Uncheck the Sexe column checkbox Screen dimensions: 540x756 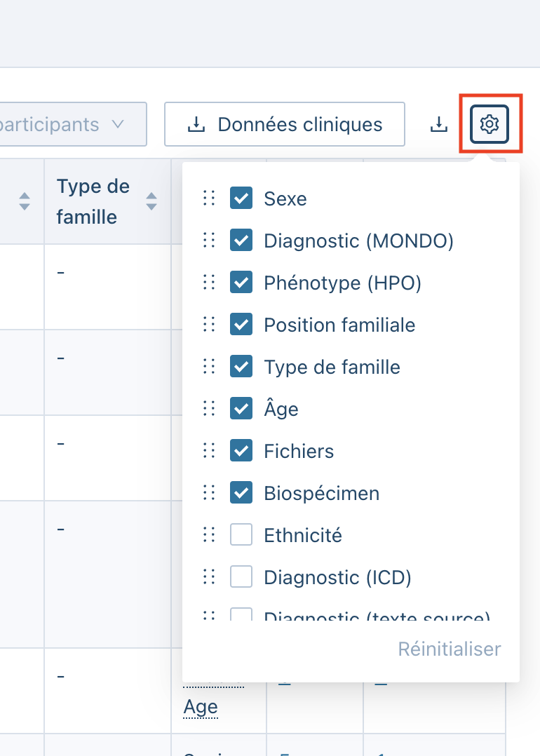point(241,198)
